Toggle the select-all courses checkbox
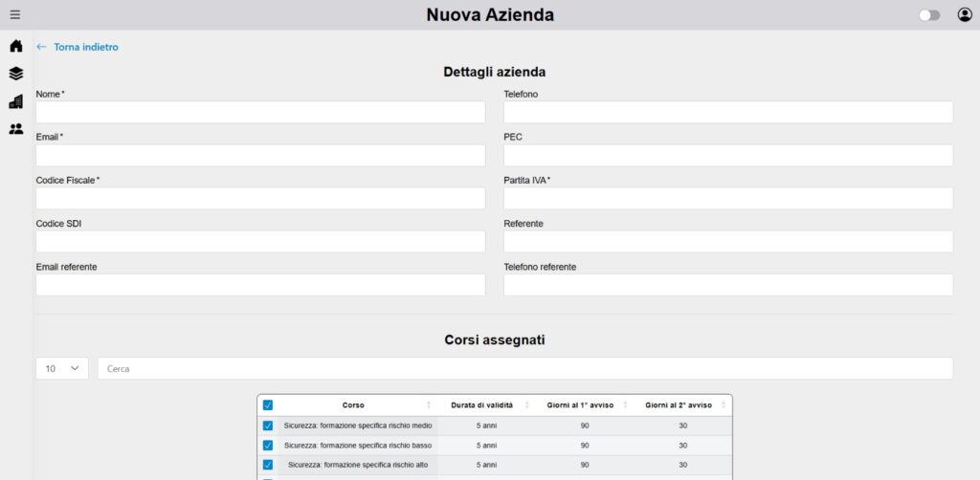Viewport: 980px width, 480px height. pos(268,405)
